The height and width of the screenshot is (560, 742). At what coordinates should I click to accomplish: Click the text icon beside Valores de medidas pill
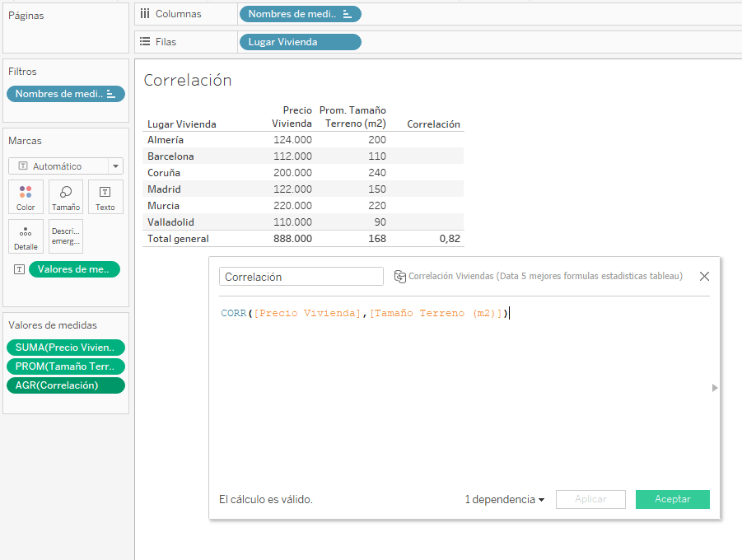click(x=19, y=269)
